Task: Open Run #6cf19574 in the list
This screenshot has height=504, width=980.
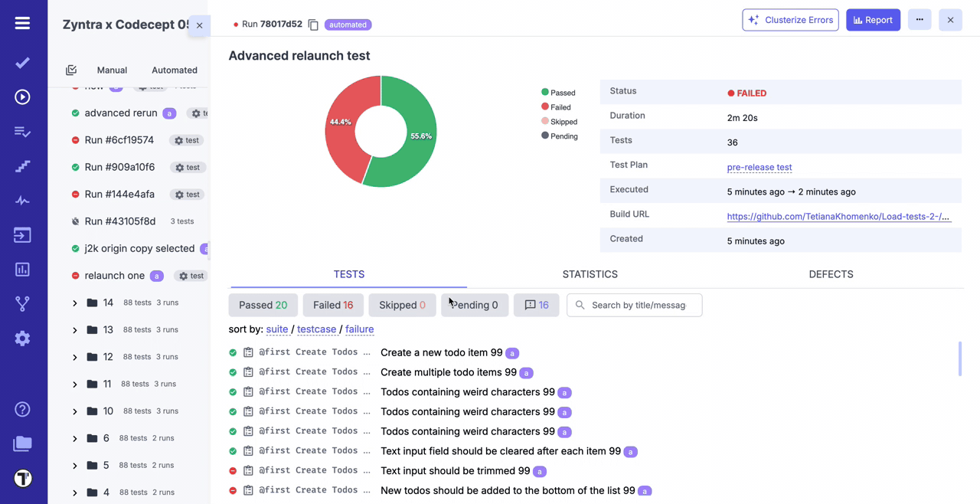Action: point(119,140)
